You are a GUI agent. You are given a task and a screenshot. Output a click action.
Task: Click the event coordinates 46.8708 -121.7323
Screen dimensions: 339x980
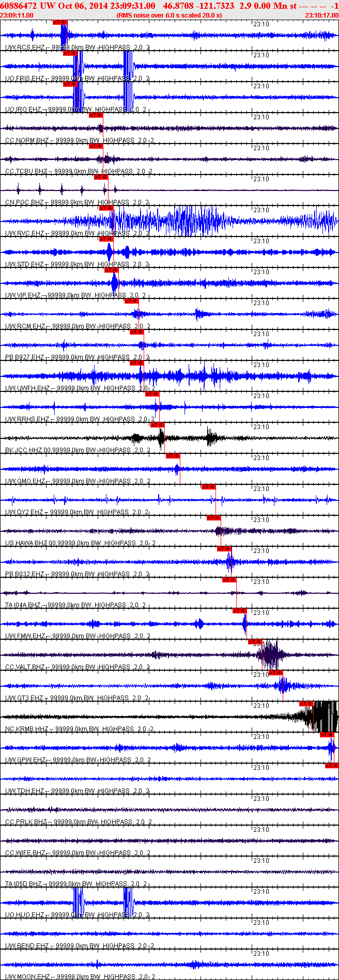pyautogui.click(x=198, y=6)
